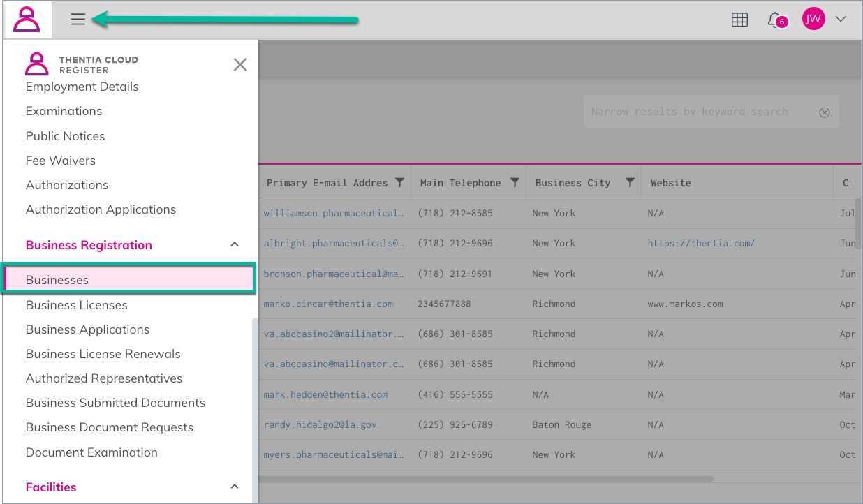Go to Business Applications
This screenshot has height=504, width=863.
88,329
